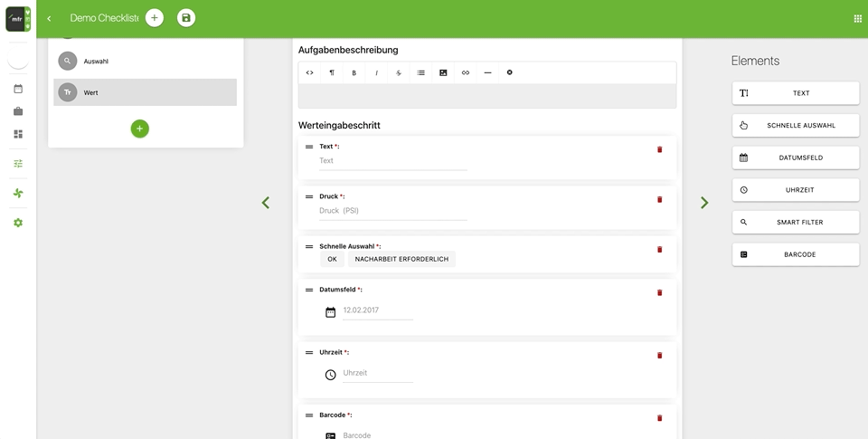868x439 pixels.
Task: Add a Smart Filter element
Action: (796, 223)
